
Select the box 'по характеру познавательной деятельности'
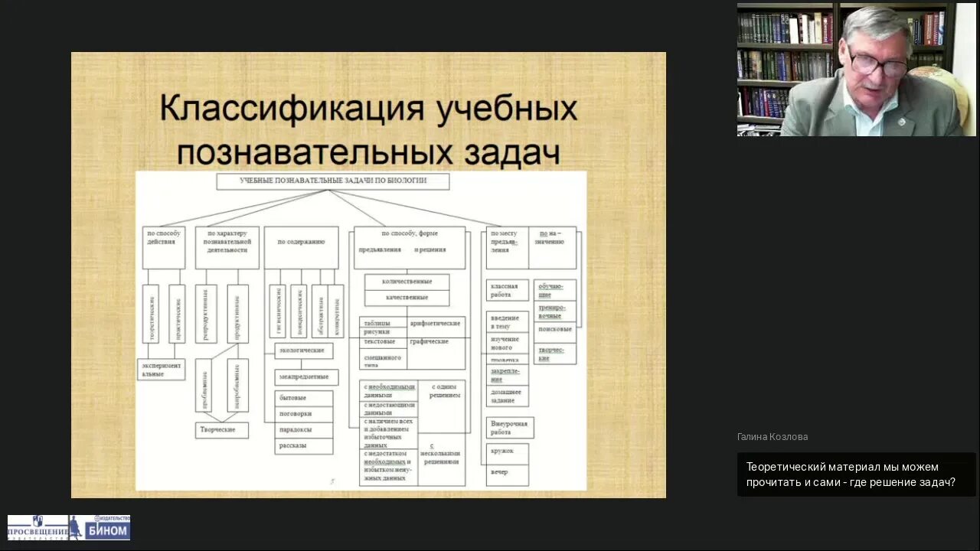pos(227,247)
